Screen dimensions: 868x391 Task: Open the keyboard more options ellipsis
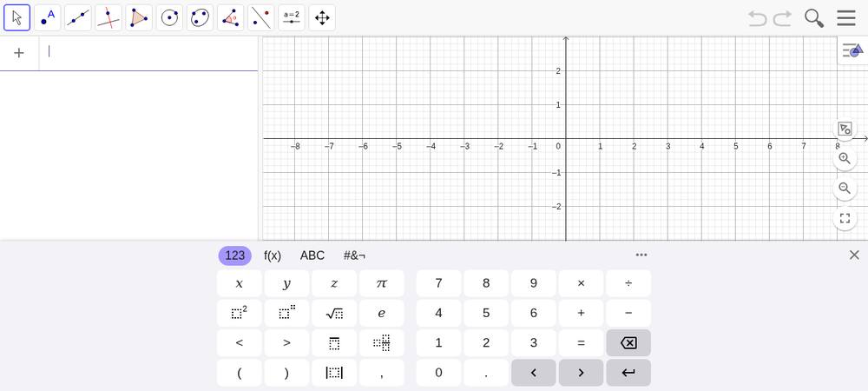coord(641,255)
